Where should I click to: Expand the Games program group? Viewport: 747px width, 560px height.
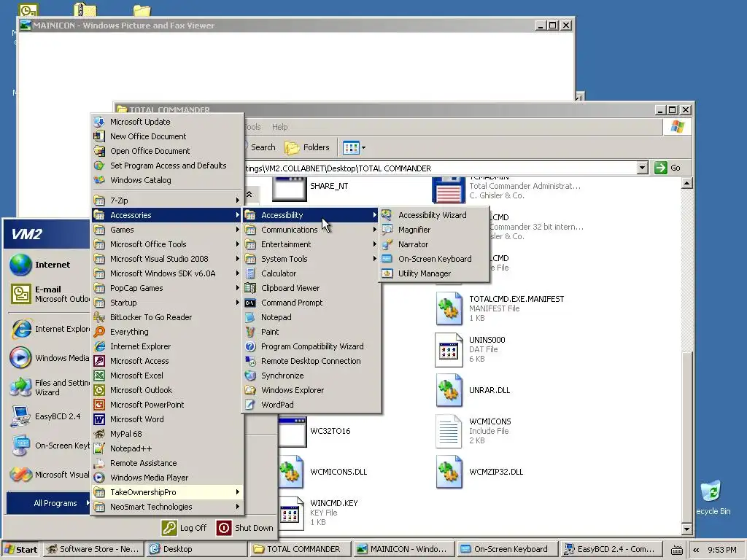click(167, 230)
